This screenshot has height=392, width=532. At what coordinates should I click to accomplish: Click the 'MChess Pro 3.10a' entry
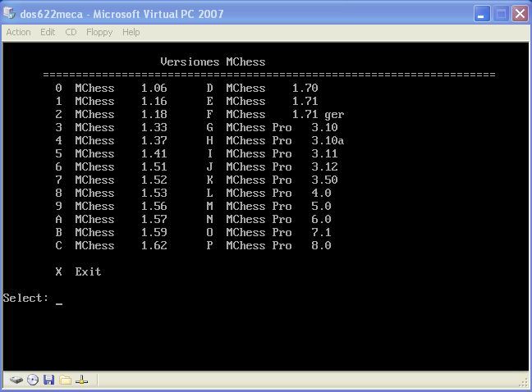coord(275,140)
